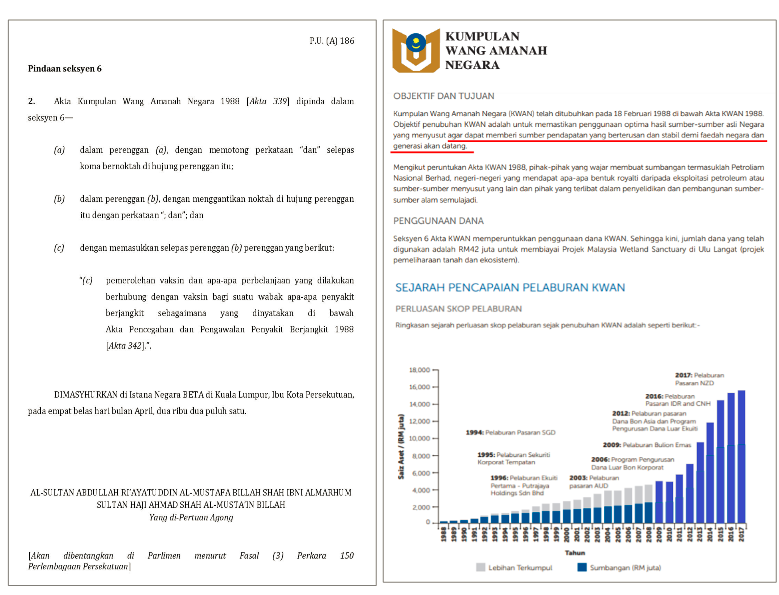Click the '[Akta 339]' citation in paragraph 2
Screen dimensions: 779x595
pos(268,101)
